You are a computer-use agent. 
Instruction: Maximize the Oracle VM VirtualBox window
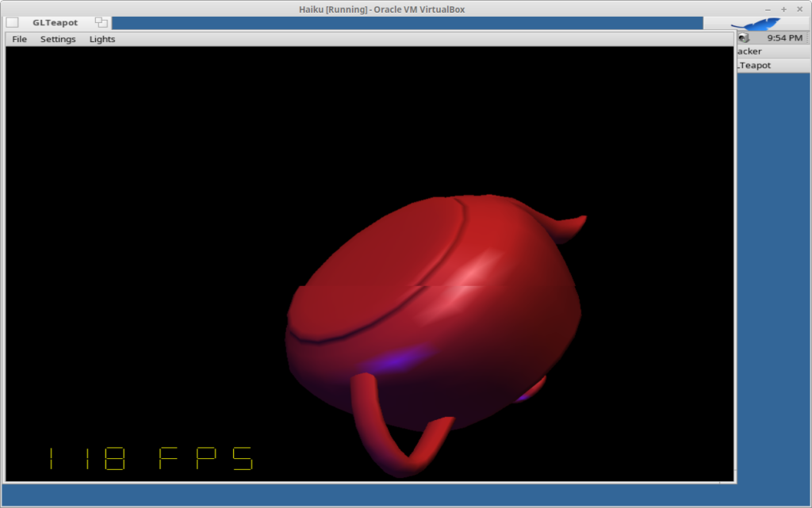(x=783, y=10)
